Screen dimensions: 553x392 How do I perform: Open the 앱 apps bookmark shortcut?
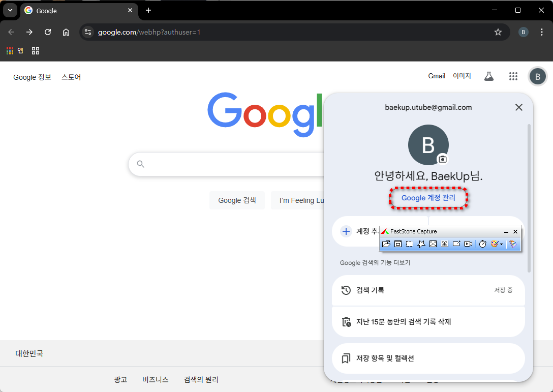coord(15,51)
